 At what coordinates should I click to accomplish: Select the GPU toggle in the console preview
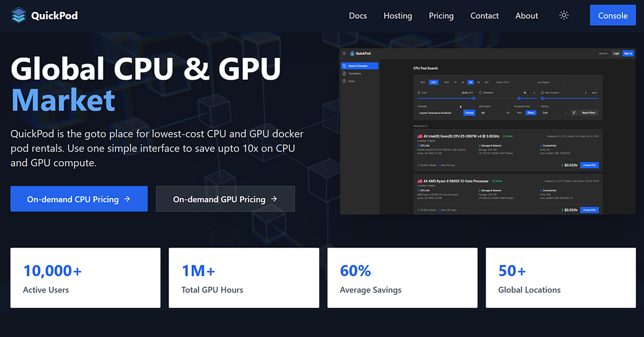[x=423, y=83]
